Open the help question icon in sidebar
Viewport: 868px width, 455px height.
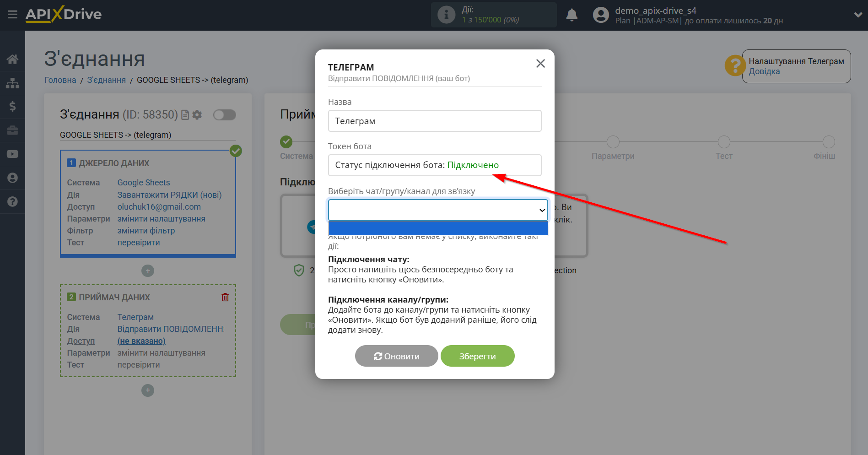coord(12,201)
